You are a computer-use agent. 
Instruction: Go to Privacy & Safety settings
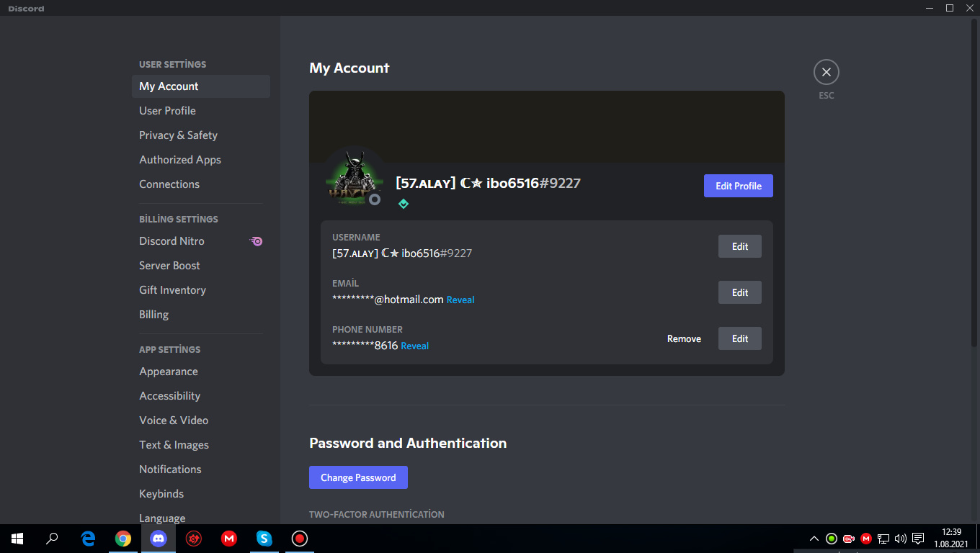pyautogui.click(x=201, y=135)
